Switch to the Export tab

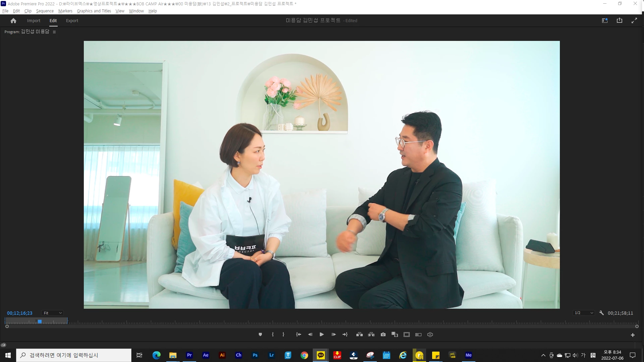tap(72, 21)
